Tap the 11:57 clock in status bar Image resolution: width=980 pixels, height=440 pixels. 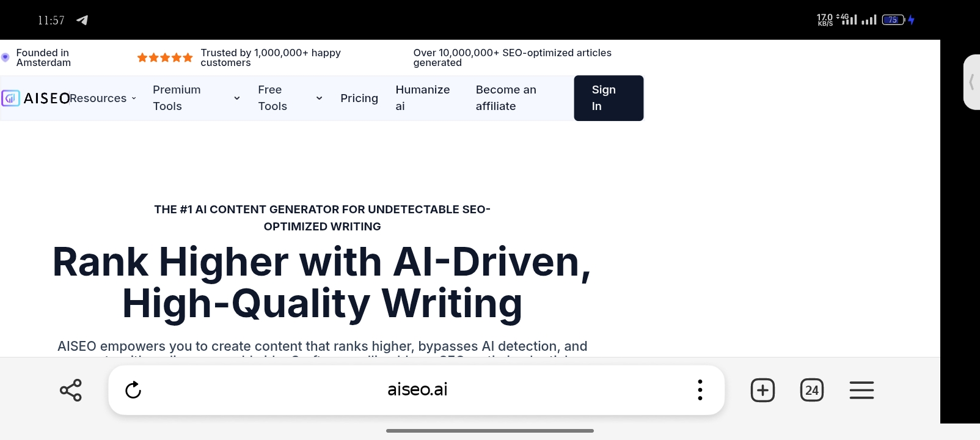coord(51,20)
